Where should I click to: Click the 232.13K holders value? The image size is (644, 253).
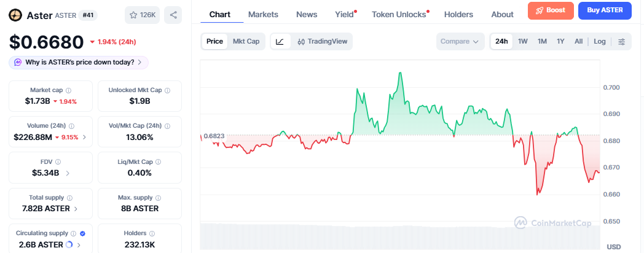point(139,245)
